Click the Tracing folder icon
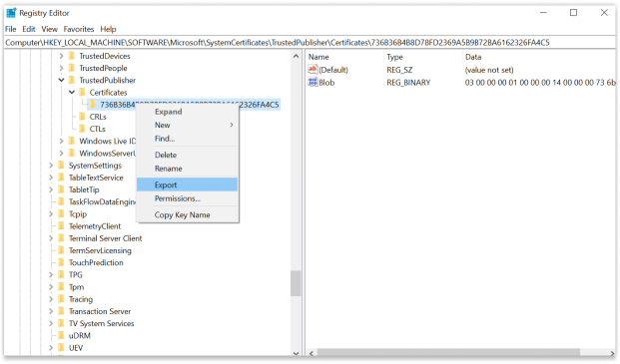Screen dimensions: 620x364 pyautogui.click(x=61, y=299)
